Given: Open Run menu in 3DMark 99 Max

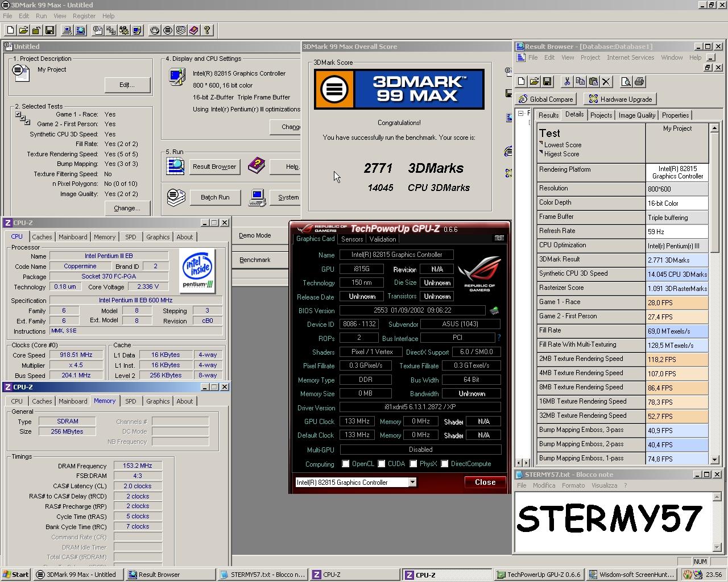Looking at the screenshot, I should pyautogui.click(x=42, y=16).
